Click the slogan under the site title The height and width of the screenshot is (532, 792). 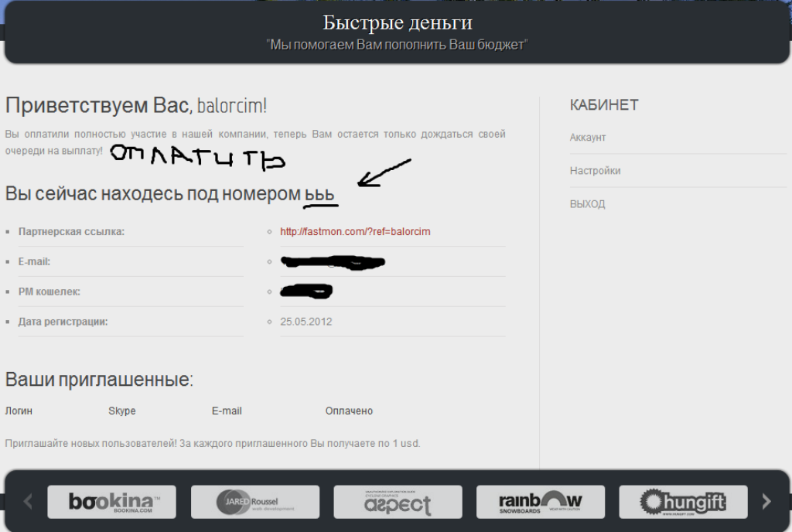coord(397,45)
